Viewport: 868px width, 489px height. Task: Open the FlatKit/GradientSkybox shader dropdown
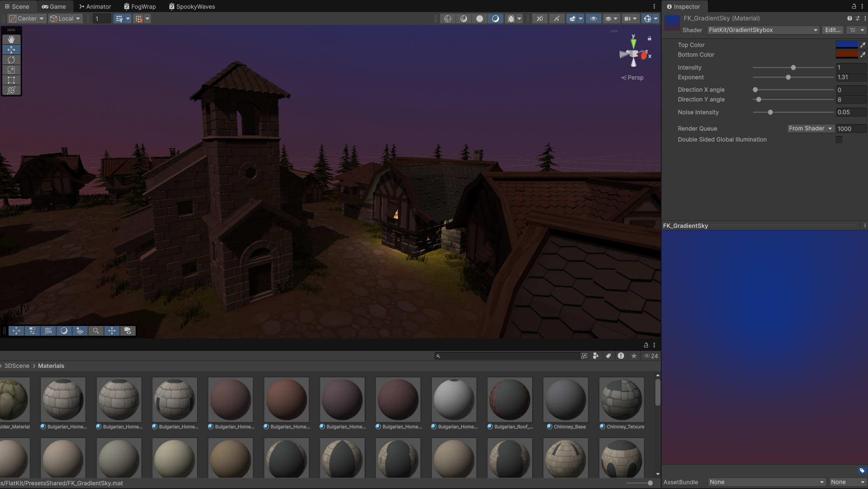(763, 30)
